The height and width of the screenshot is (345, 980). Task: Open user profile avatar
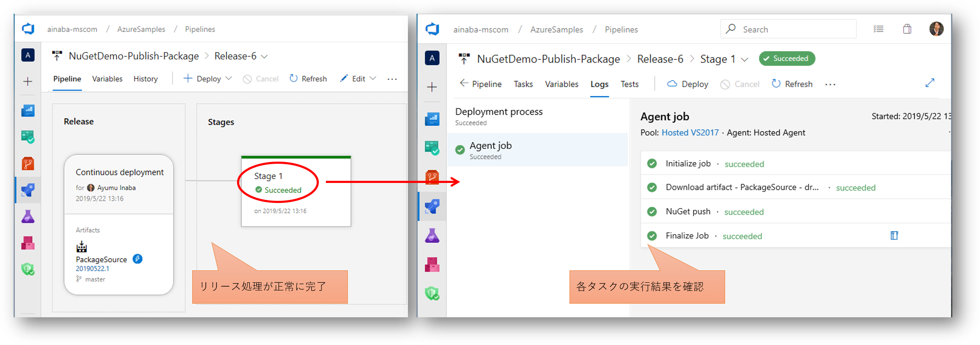937,29
